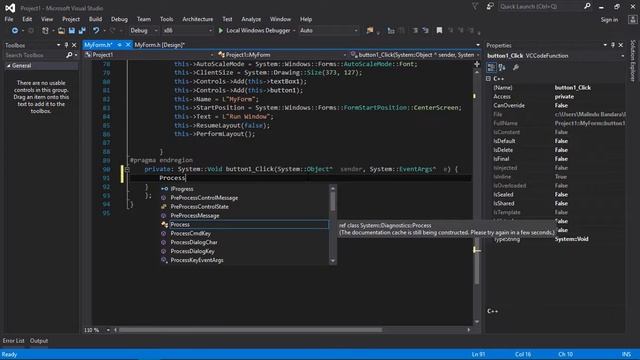Switch to the MyForm.h [Design] tab
This screenshot has width=640, height=360.
(160, 45)
